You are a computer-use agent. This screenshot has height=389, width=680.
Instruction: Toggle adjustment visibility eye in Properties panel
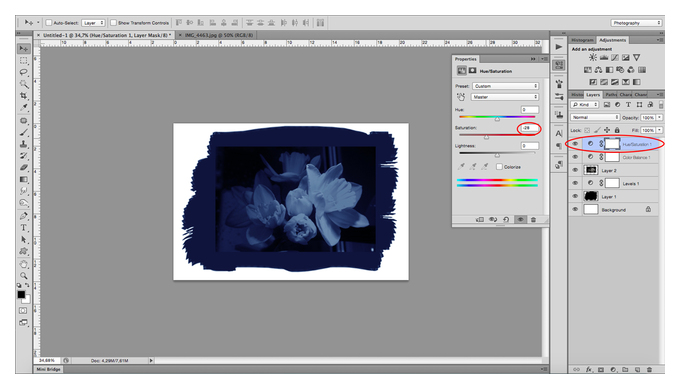pos(520,219)
